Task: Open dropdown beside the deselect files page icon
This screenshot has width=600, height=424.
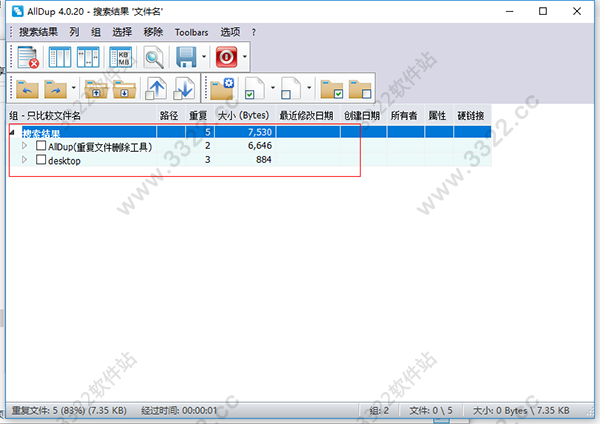Action: point(309,88)
